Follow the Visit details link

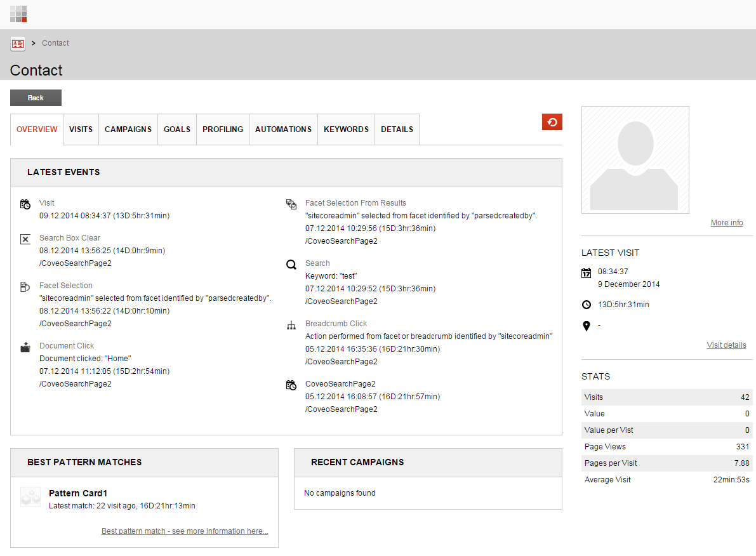[726, 345]
